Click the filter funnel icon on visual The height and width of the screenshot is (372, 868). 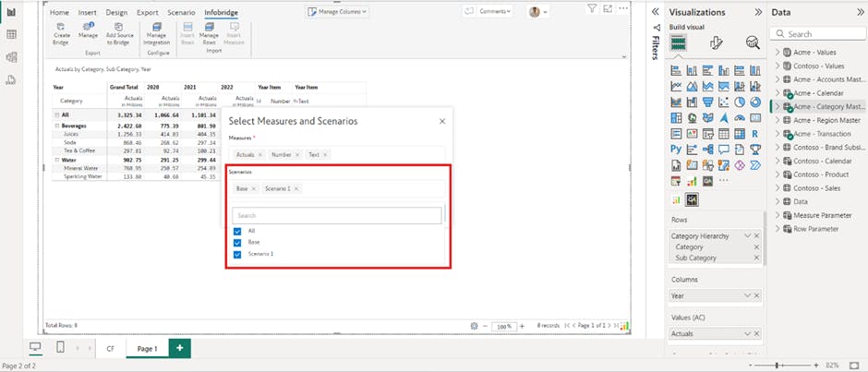click(x=592, y=8)
